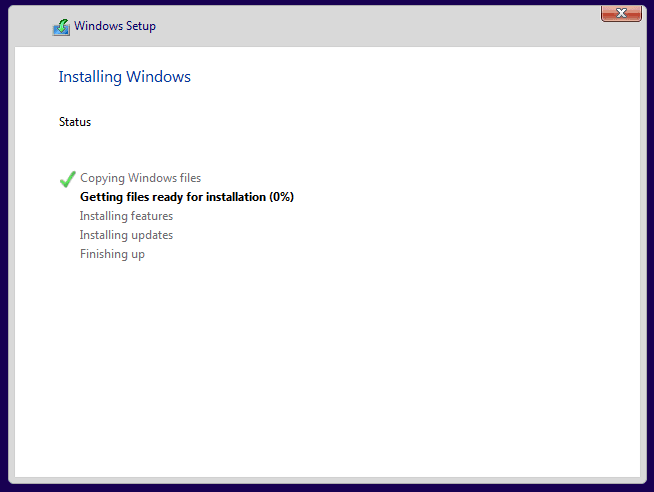Click the "Status" label
The width and height of the screenshot is (654, 492).
(75, 122)
